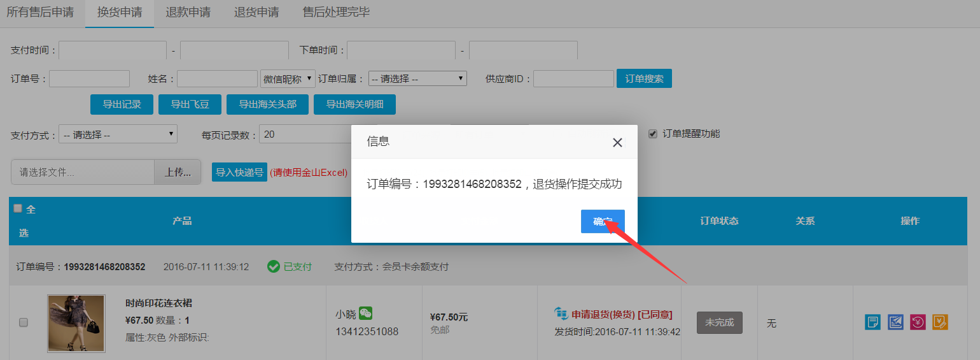Close the 信息 dialog with the X
The image size is (980, 360).
pos(617,142)
